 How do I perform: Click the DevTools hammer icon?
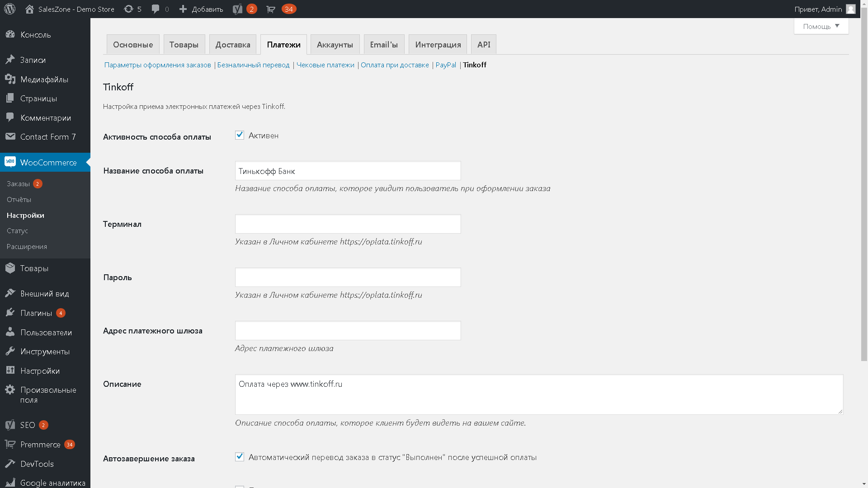click(x=10, y=464)
